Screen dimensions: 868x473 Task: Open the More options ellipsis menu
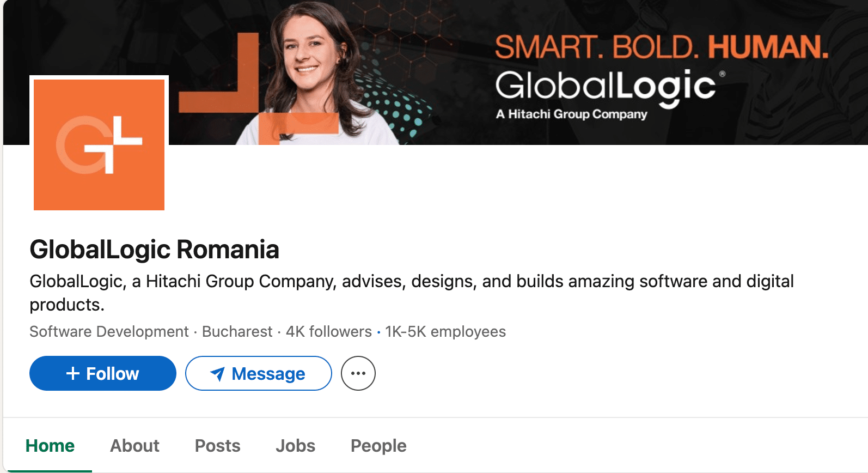click(358, 373)
